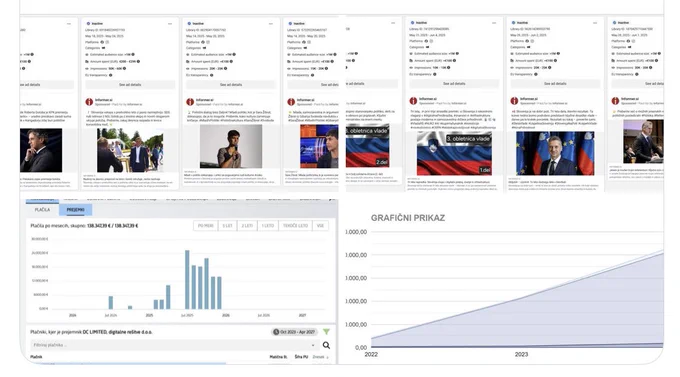Click EU transparency info icon on microphone speaker card
Image resolution: width=680 pixels, height=377 pixels.
pyautogui.click(x=212, y=75)
